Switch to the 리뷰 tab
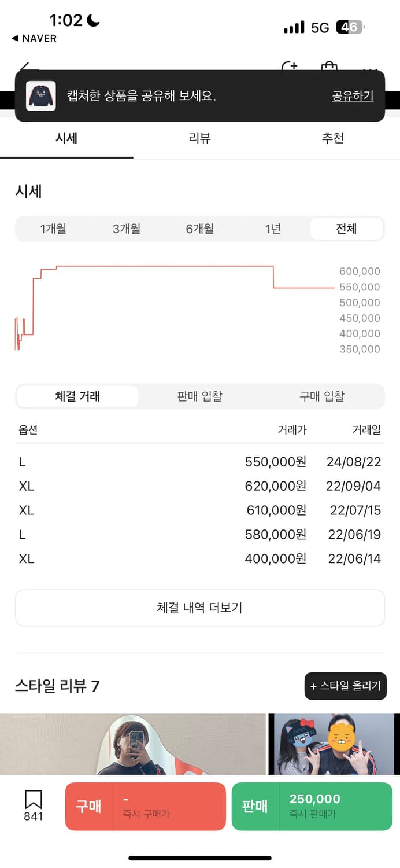 (199, 138)
